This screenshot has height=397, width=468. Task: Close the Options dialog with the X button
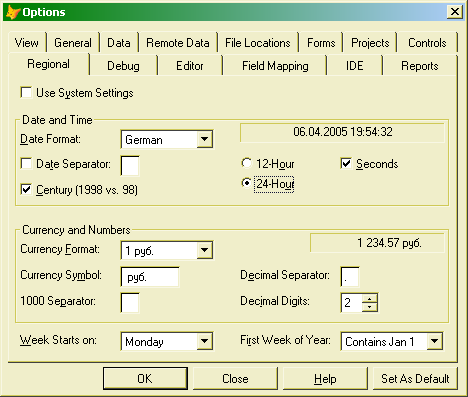(x=455, y=12)
